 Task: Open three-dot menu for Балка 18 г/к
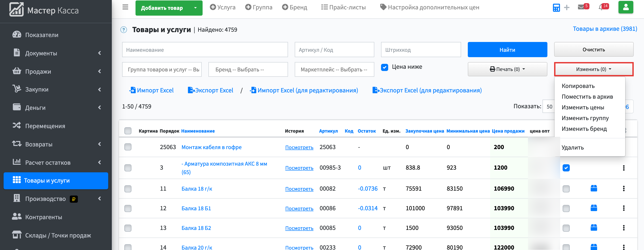coord(623,188)
